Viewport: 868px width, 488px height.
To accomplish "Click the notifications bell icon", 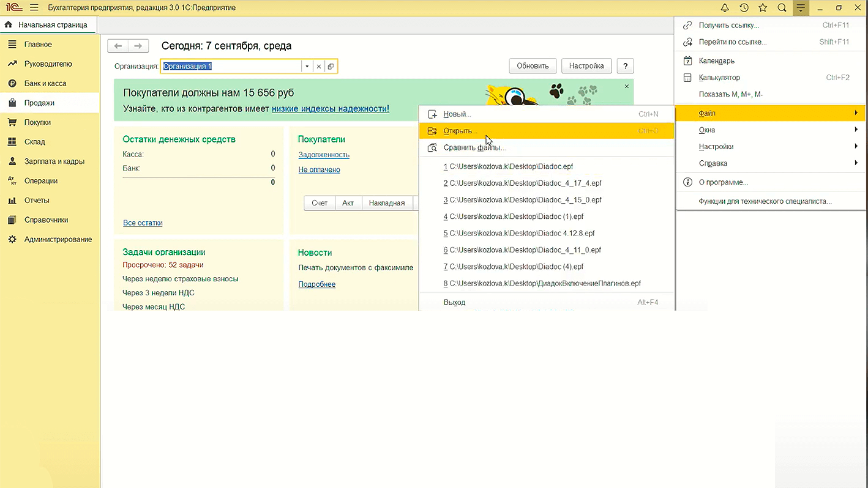I will click(725, 8).
